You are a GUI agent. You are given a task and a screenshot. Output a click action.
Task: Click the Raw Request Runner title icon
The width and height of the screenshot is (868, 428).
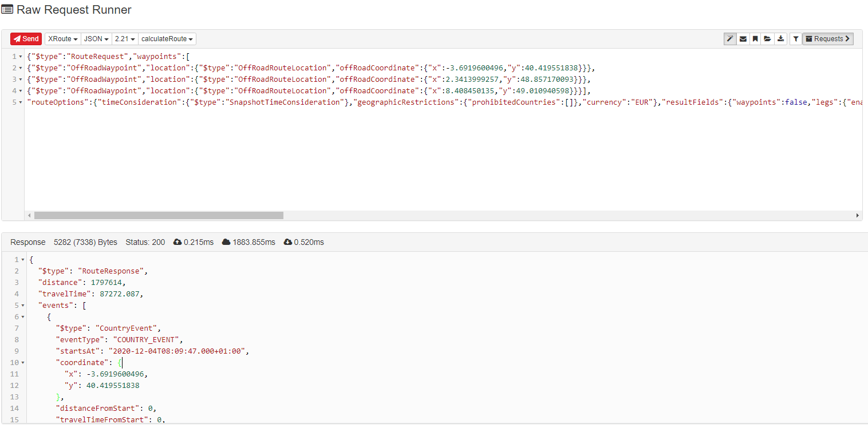pos(7,10)
